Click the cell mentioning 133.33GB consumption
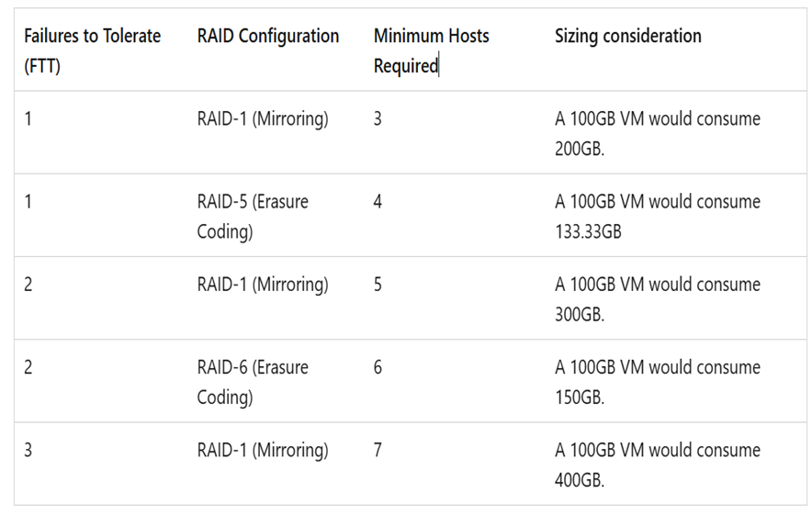 coord(657,216)
